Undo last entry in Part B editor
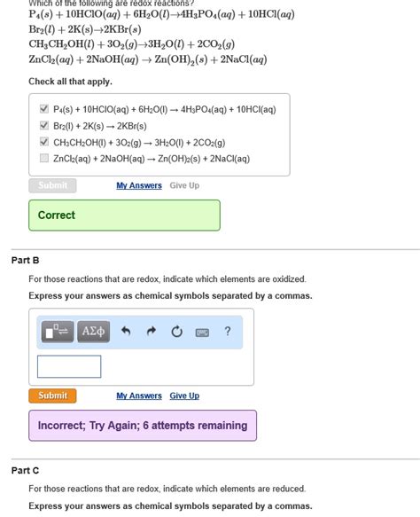This screenshot has width=420, height=517. coord(126,331)
